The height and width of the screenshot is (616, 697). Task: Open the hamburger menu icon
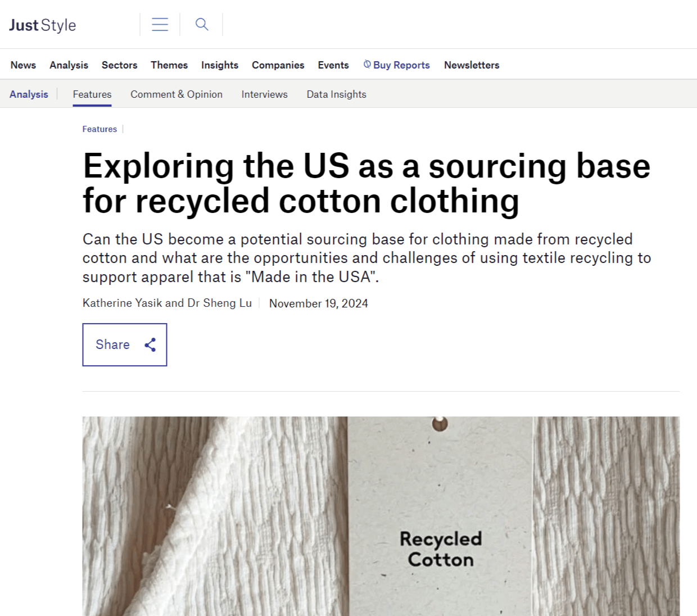tap(160, 25)
